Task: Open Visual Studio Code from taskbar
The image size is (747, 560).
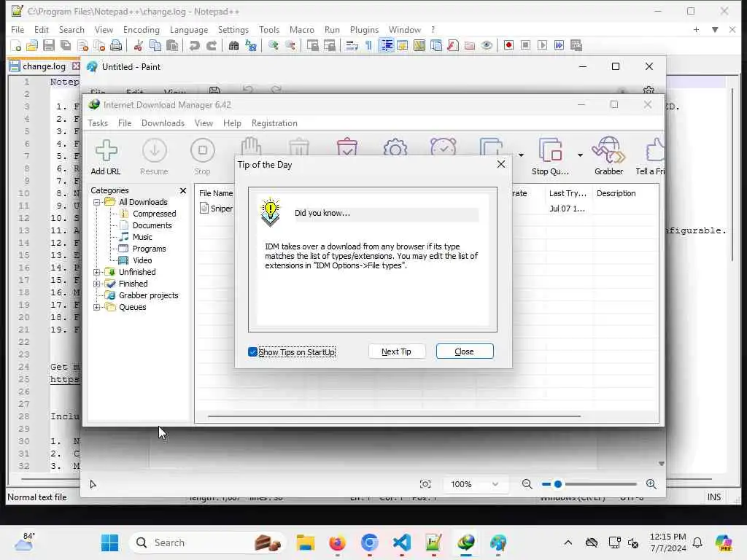Action: click(402, 542)
